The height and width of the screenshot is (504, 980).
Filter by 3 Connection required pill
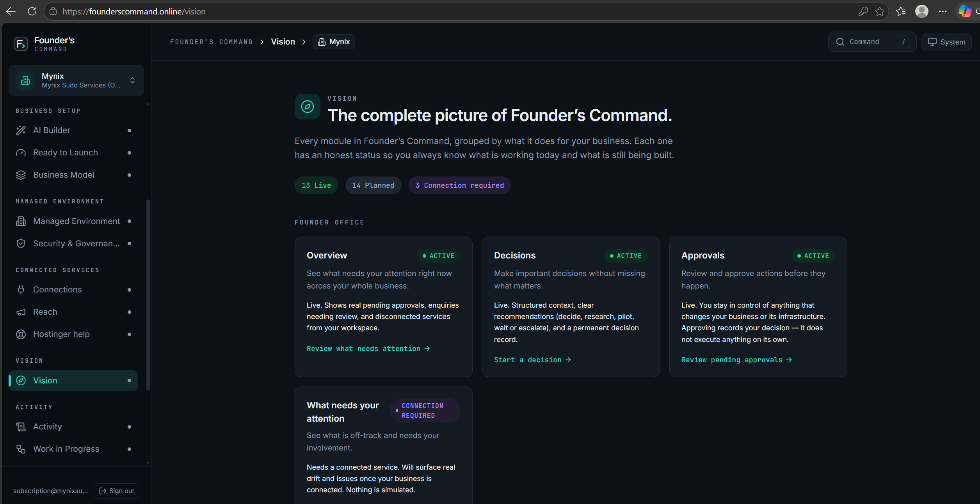click(x=459, y=185)
